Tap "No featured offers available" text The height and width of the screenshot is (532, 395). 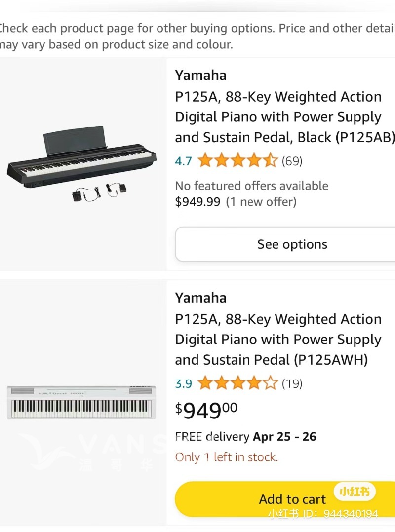251,186
